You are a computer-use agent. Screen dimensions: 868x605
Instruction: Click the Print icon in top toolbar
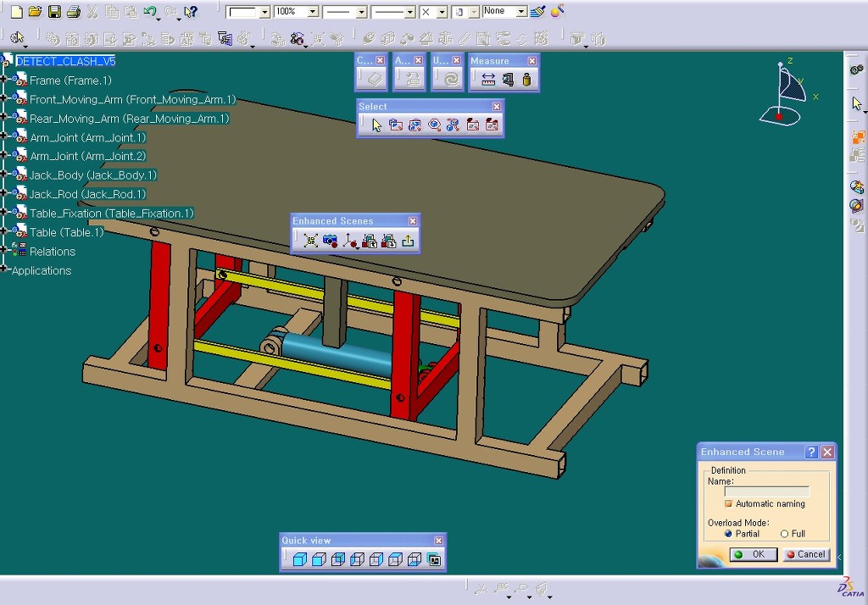[73, 12]
